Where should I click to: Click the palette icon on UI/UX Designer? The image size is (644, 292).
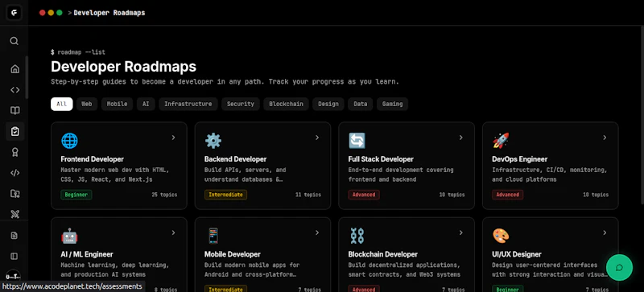tap(501, 236)
